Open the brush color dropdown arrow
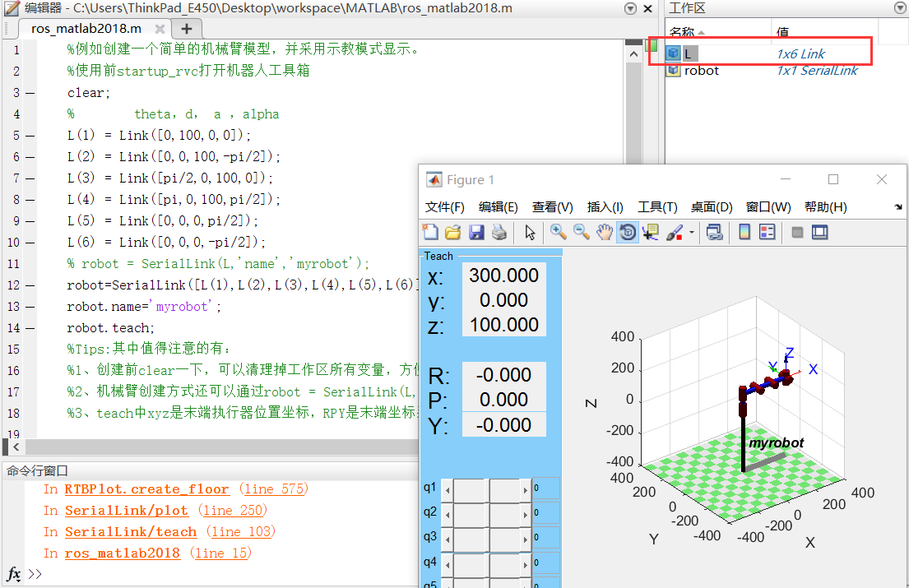 pos(692,233)
